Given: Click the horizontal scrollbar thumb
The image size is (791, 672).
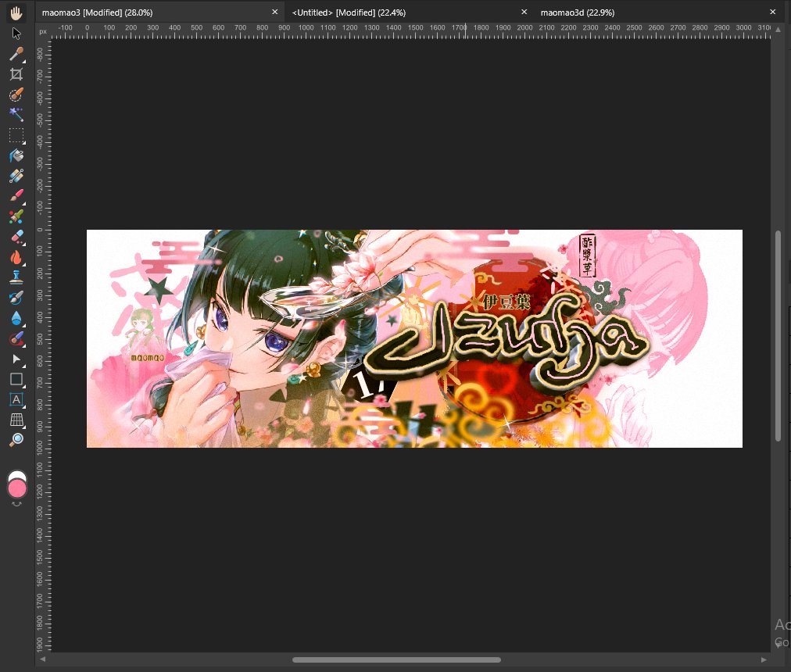Looking at the screenshot, I should click(x=396, y=660).
